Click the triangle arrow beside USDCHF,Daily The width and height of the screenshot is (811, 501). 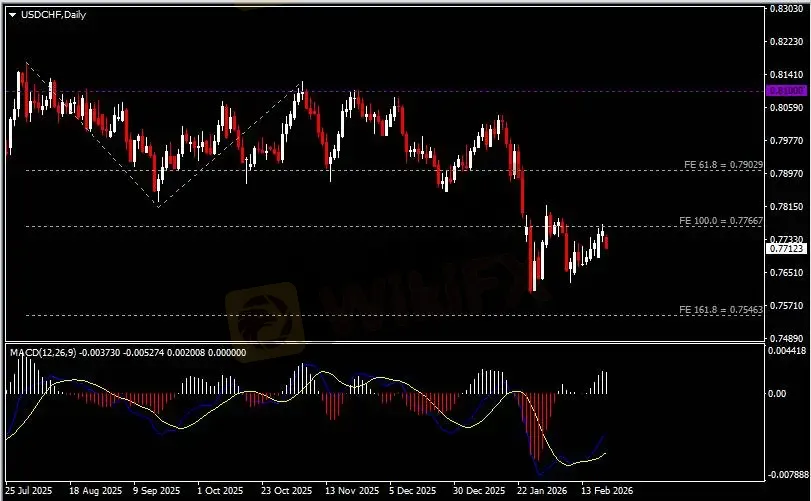coord(12,13)
